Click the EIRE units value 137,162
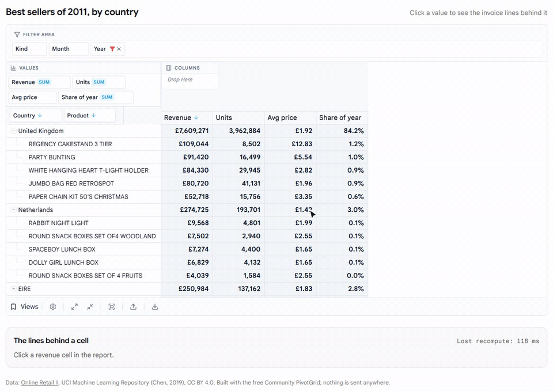The width and height of the screenshot is (553, 392). click(x=238, y=289)
